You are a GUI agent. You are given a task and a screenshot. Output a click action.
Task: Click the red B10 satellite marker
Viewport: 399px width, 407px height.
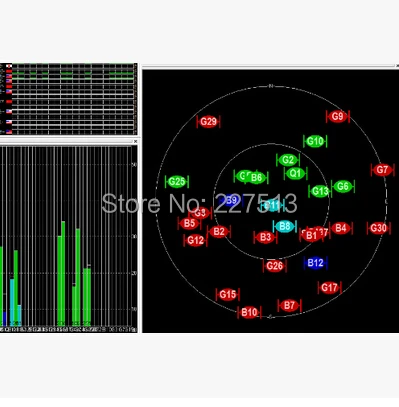[x=249, y=312]
